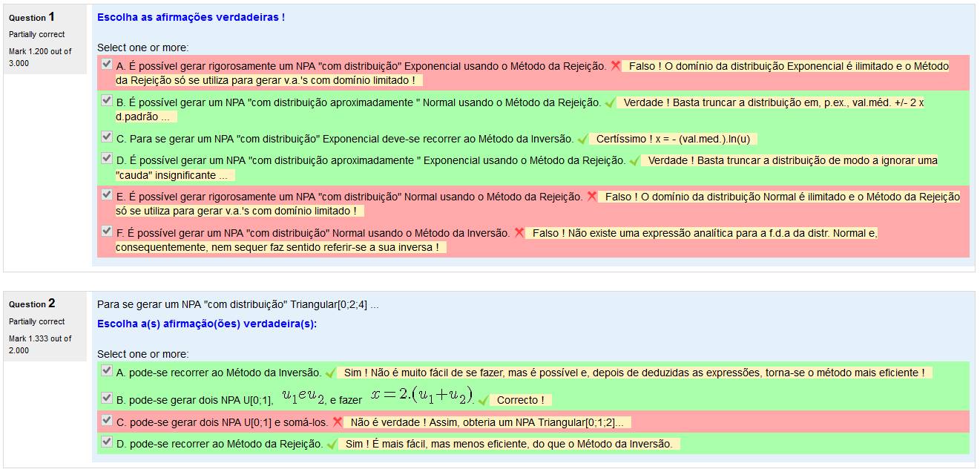This screenshot has height=472, width=980.
Task: Click the red X icon on Question 1 option A
Action: coord(616,66)
